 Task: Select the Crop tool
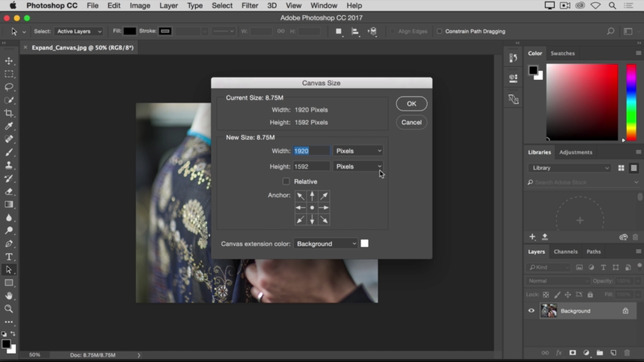[x=9, y=113]
